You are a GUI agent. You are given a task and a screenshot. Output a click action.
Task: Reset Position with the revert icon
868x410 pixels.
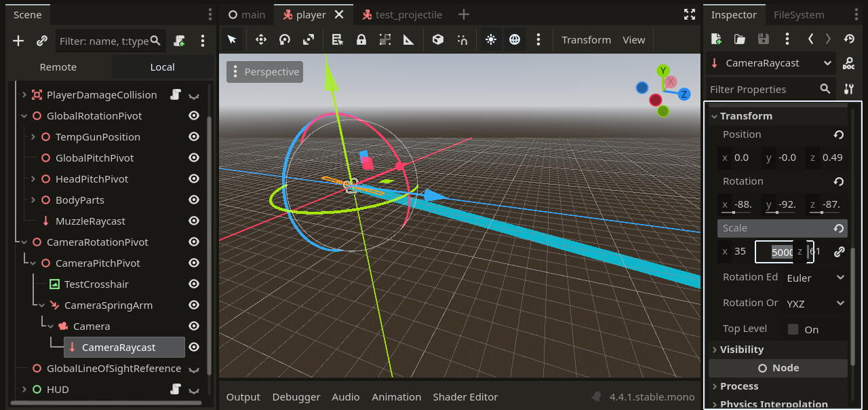coord(838,135)
